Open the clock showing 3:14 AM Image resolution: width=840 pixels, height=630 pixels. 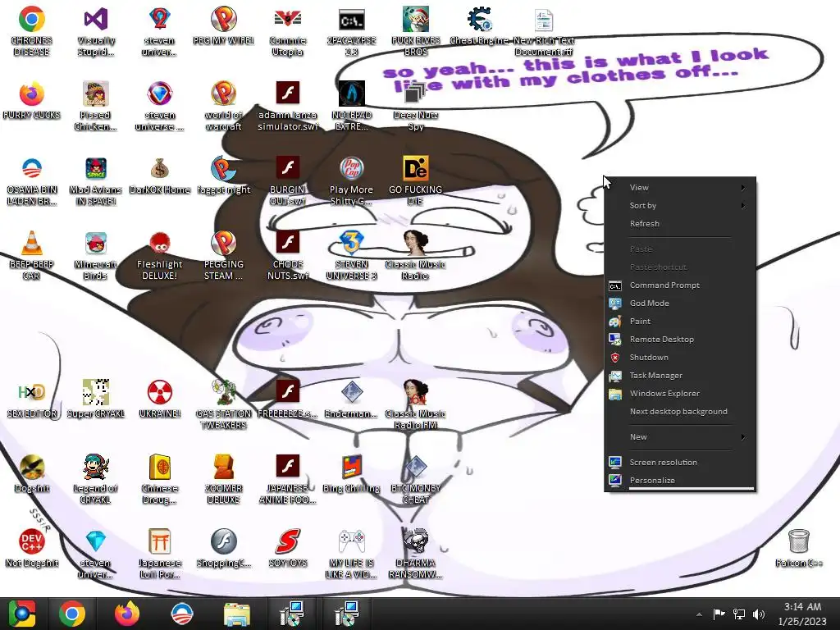click(802, 614)
